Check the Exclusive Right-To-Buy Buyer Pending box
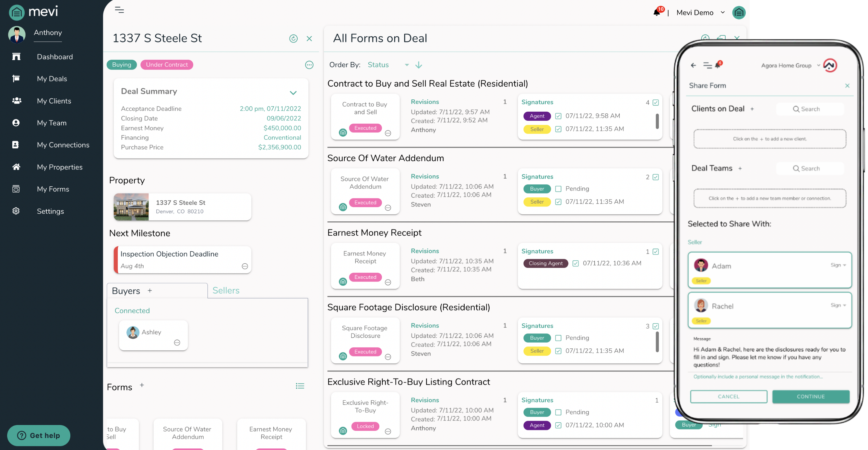868x450 pixels. point(558,412)
